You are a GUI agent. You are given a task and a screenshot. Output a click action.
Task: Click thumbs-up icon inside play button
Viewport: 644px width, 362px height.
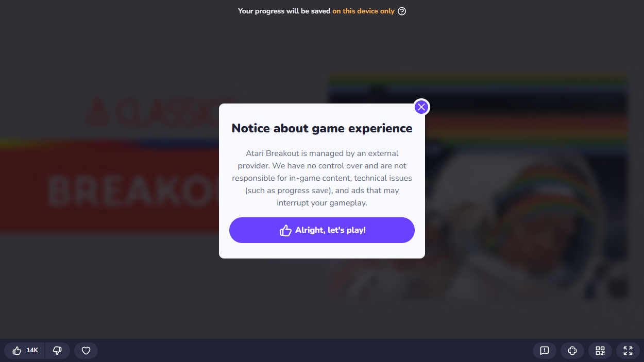coord(285,230)
